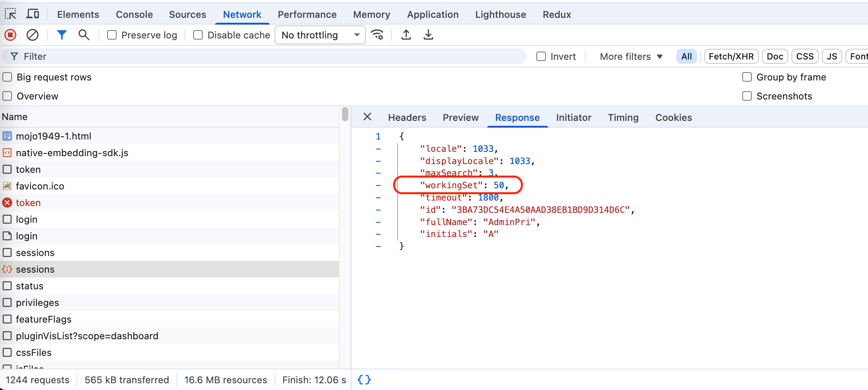Check the Invert filter checkbox
Image resolution: width=868 pixels, height=390 pixels.
[541, 57]
